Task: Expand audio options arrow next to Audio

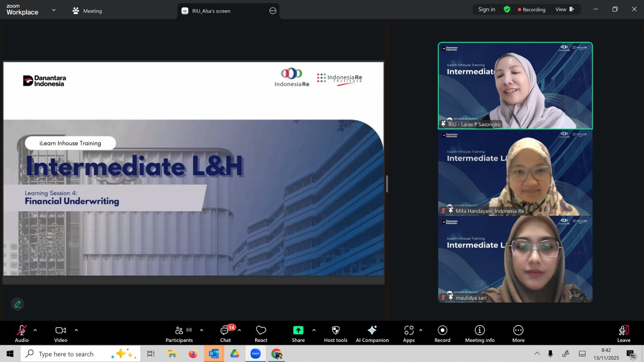Action: (35, 330)
